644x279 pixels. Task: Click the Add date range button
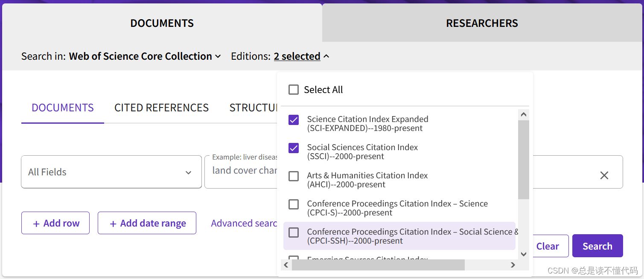pos(147,223)
